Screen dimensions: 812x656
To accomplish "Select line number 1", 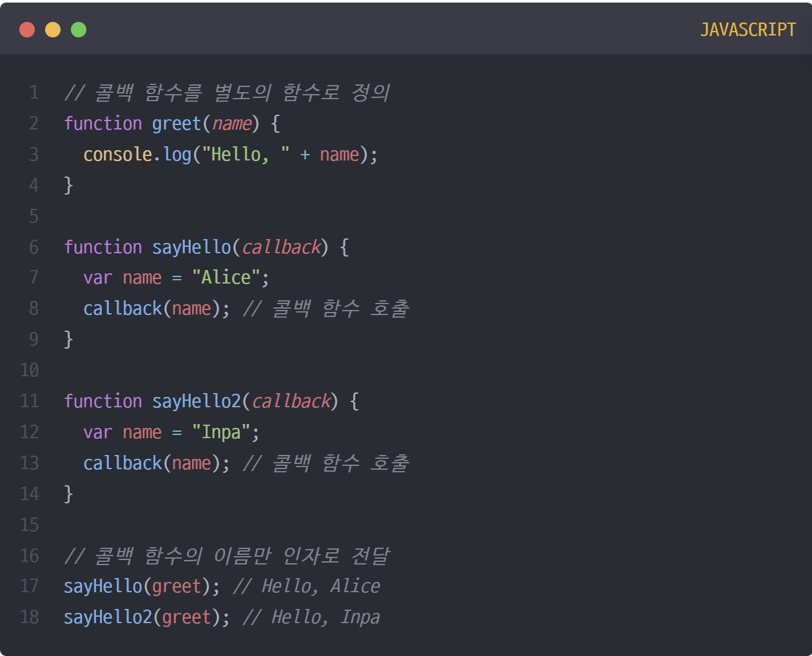I will (x=34, y=92).
